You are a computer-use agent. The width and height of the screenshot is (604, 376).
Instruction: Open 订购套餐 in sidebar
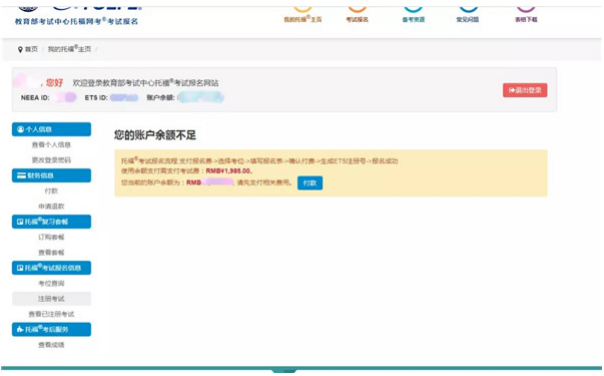[x=51, y=237]
